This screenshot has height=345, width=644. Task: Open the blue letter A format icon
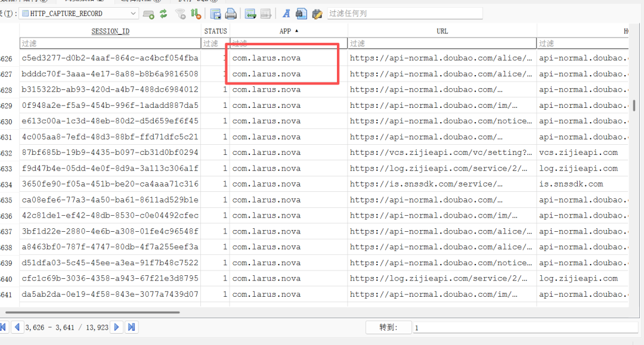click(286, 14)
